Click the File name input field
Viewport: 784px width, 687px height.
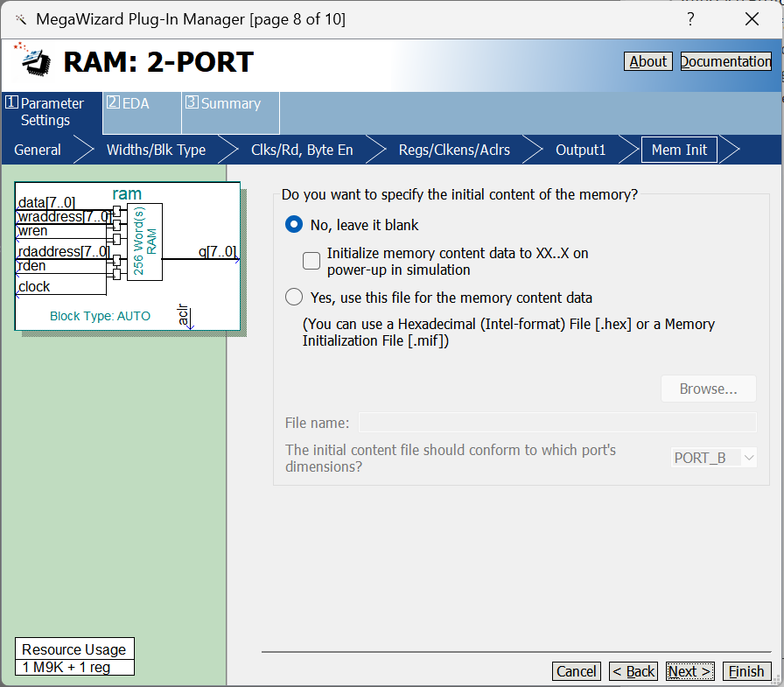coord(557,423)
